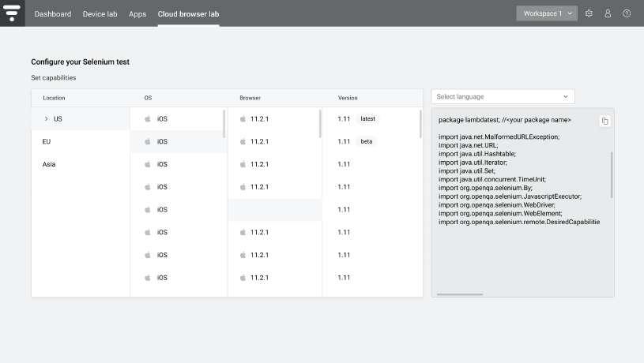Click the import JavascriptExecutor code line

pos(510,196)
